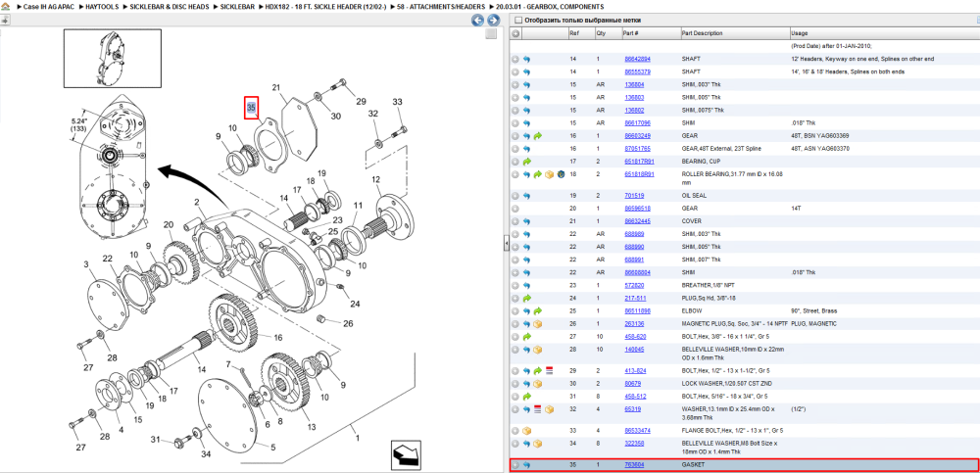Add GEAR 86596518 using its plus icon
The height and width of the screenshot is (473, 980).
[x=515, y=208]
